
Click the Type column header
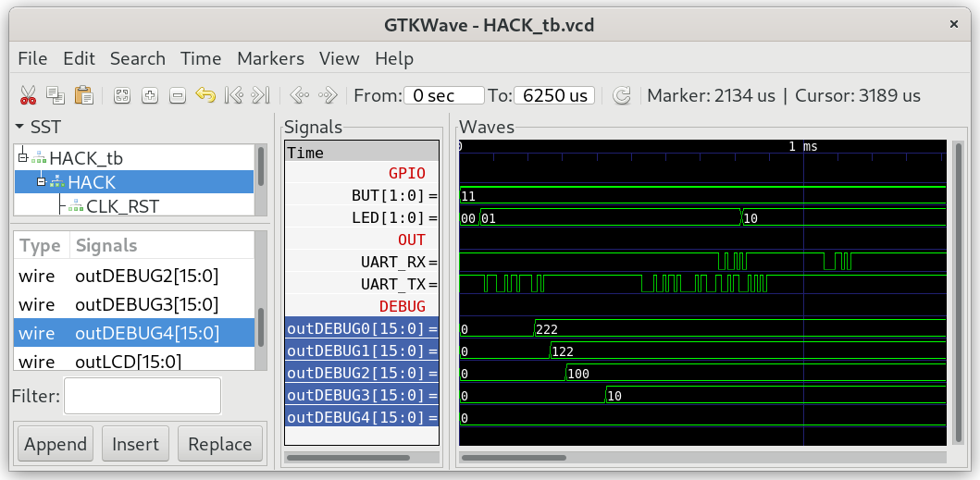(40, 246)
